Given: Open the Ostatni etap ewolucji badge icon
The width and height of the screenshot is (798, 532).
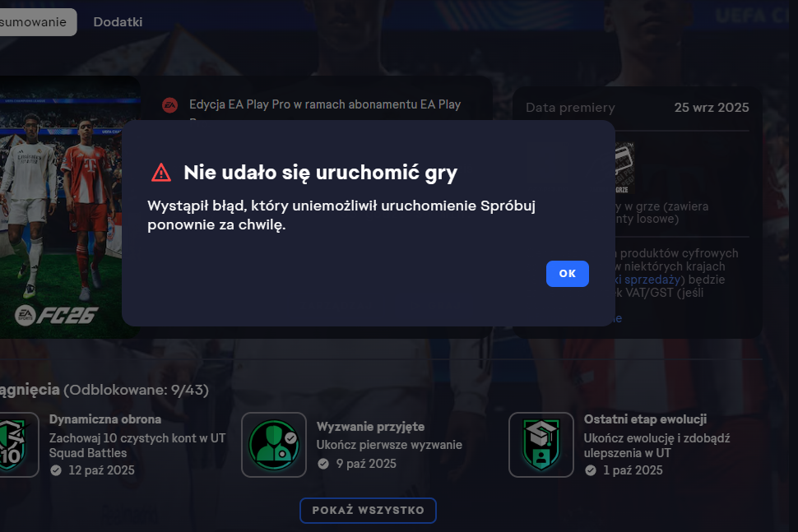Looking at the screenshot, I should point(541,445).
